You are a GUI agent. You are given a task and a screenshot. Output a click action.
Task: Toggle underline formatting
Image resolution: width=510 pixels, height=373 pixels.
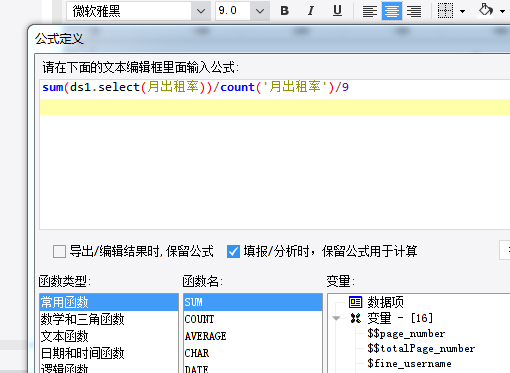337,11
